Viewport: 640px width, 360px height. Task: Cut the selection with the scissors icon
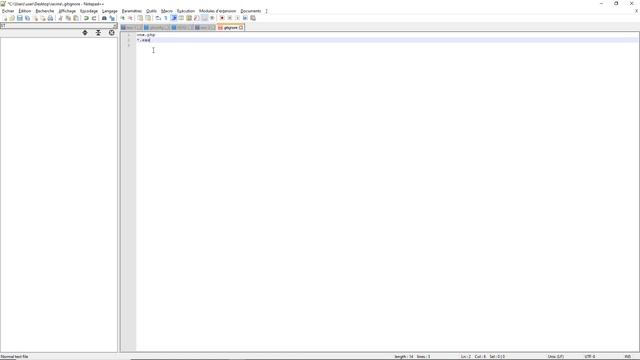[x=60, y=18]
